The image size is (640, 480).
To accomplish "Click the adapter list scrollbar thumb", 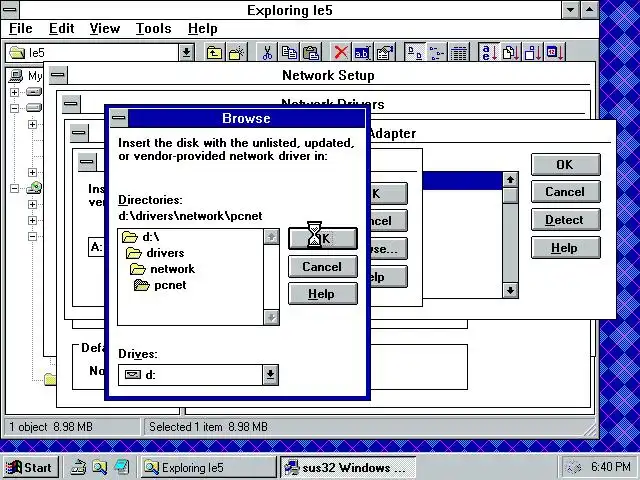I will click(x=510, y=195).
